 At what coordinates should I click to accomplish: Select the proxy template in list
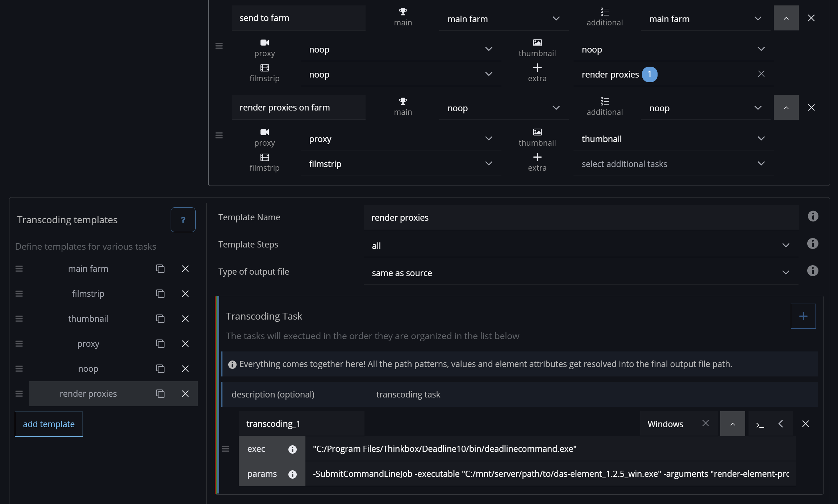tap(88, 343)
